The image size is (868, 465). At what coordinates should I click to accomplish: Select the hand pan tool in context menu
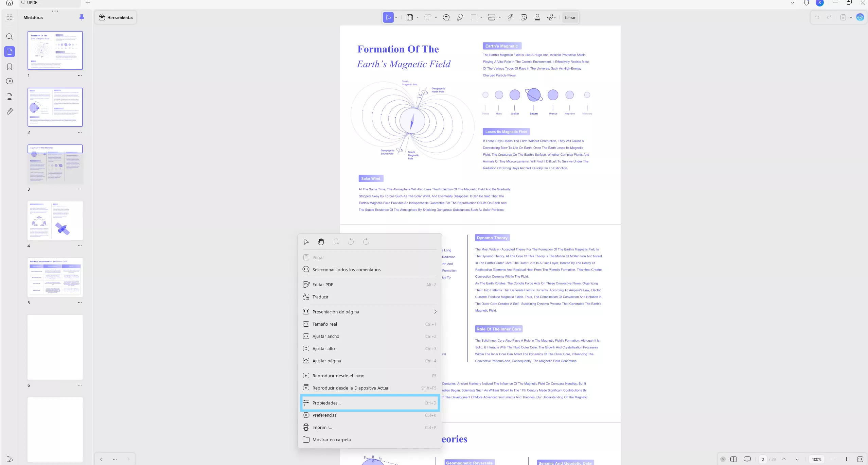(x=321, y=242)
